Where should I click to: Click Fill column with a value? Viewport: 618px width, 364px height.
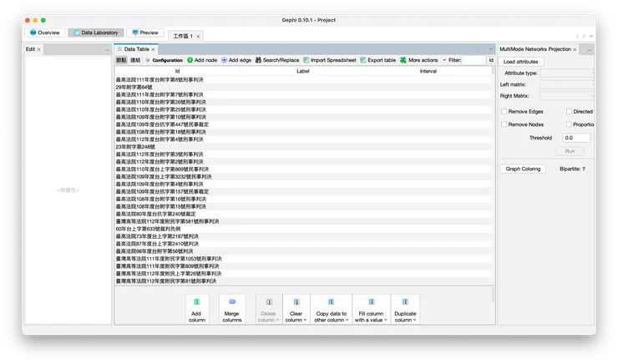[372, 310]
